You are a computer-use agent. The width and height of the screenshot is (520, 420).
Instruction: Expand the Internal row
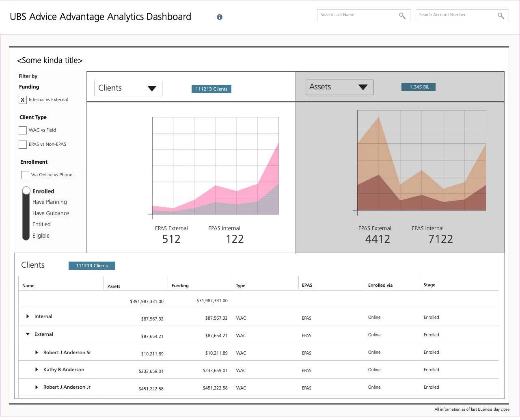(28, 316)
